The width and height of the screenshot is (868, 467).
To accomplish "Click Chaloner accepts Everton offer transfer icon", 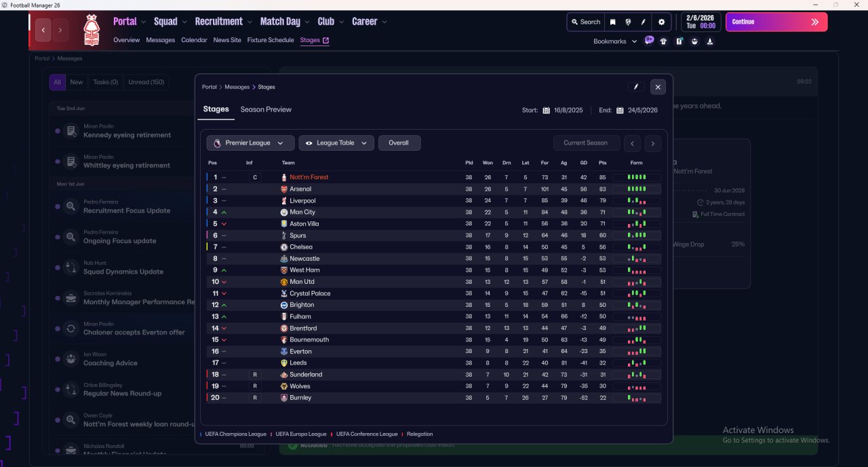I will [x=71, y=329].
